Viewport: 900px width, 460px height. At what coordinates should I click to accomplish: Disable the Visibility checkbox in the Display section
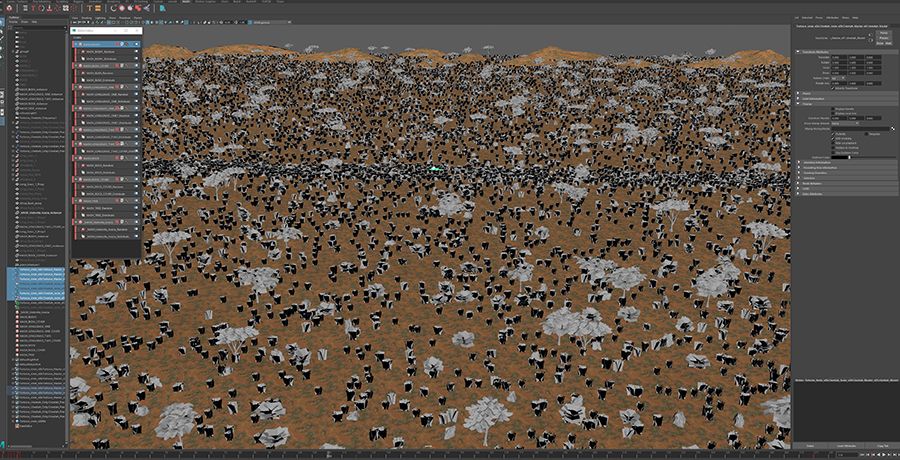(832, 133)
